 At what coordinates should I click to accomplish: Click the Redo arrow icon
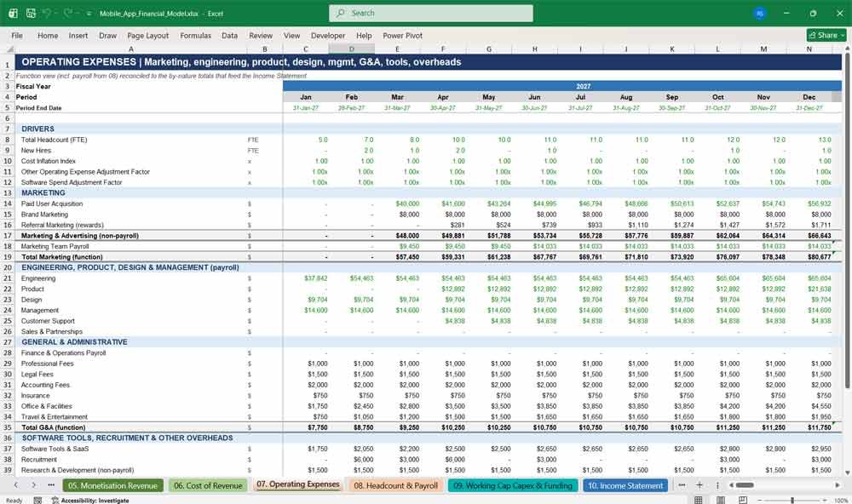click(x=68, y=13)
